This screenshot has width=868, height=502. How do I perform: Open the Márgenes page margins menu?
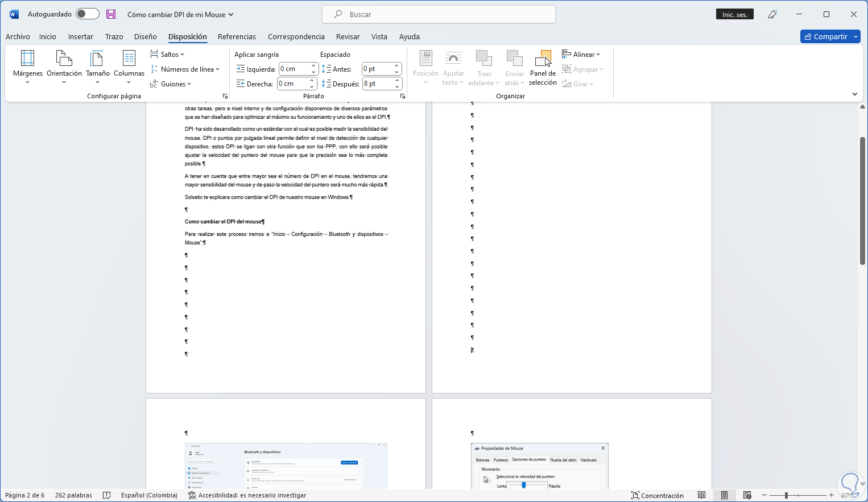[x=28, y=68]
